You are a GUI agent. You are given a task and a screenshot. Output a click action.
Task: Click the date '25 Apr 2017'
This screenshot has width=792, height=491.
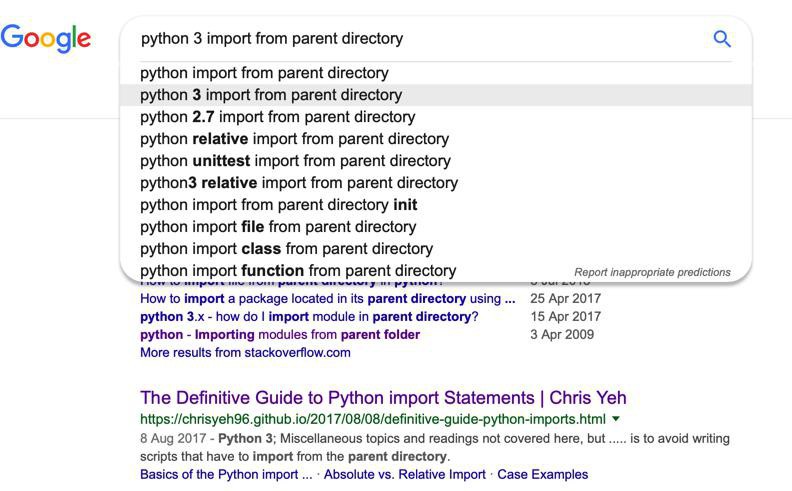coord(565,299)
